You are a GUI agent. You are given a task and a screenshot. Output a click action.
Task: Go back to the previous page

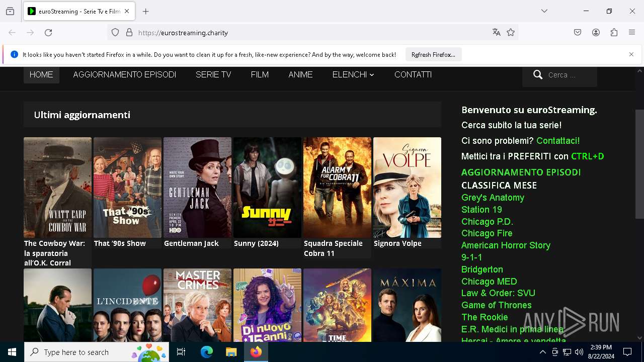tap(12, 33)
